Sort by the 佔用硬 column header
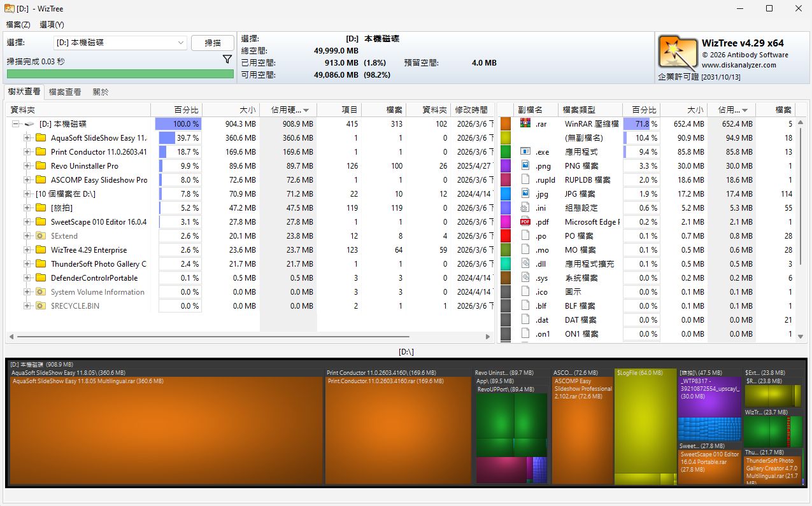 click(288, 109)
